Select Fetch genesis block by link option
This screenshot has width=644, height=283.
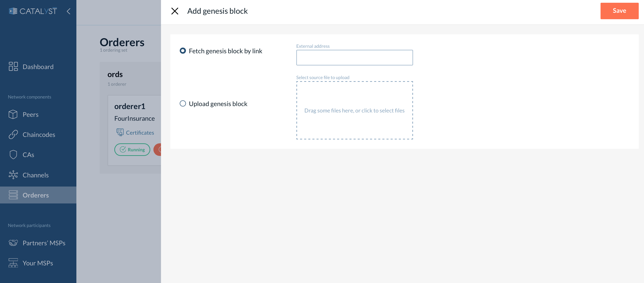coord(183,51)
